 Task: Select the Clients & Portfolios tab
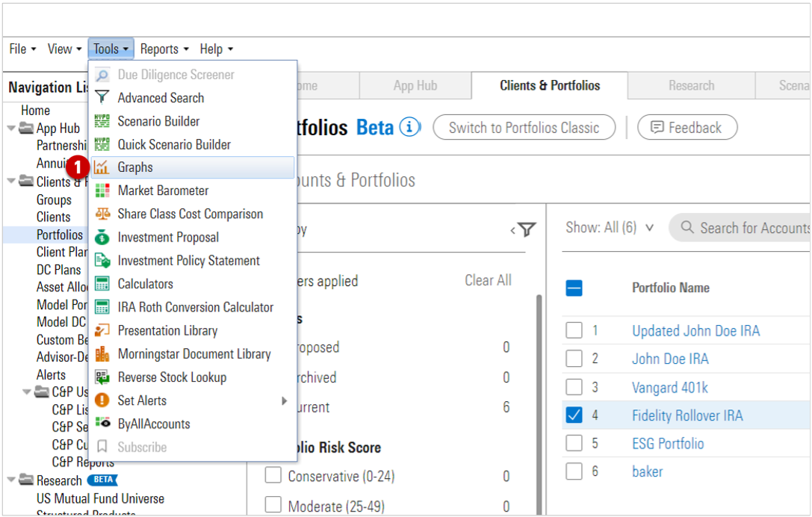550,85
